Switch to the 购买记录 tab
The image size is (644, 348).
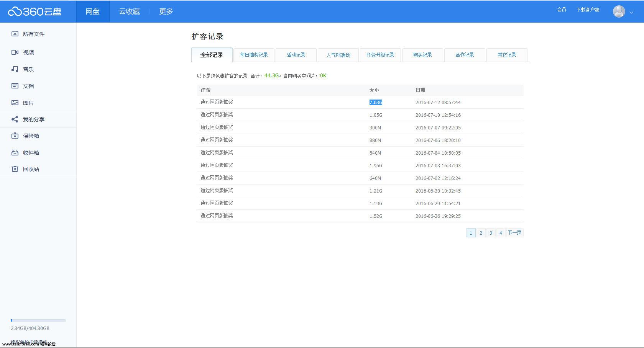pos(422,55)
